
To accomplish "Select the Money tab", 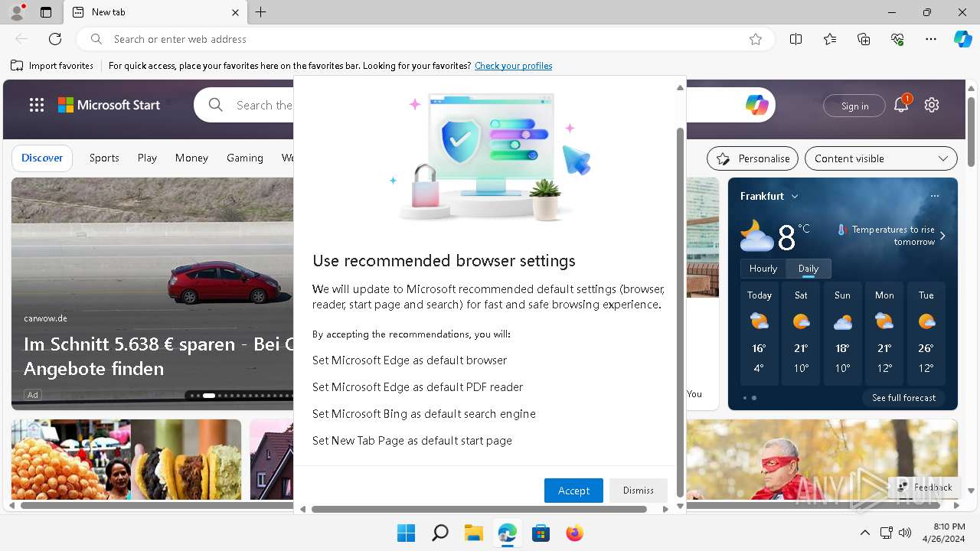I will pyautogui.click(x=191, y=158).
